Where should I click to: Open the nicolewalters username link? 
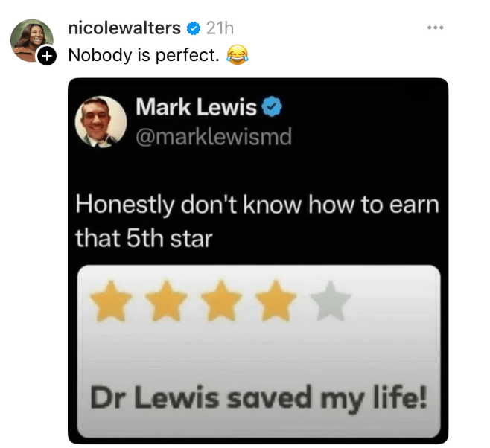124,28
